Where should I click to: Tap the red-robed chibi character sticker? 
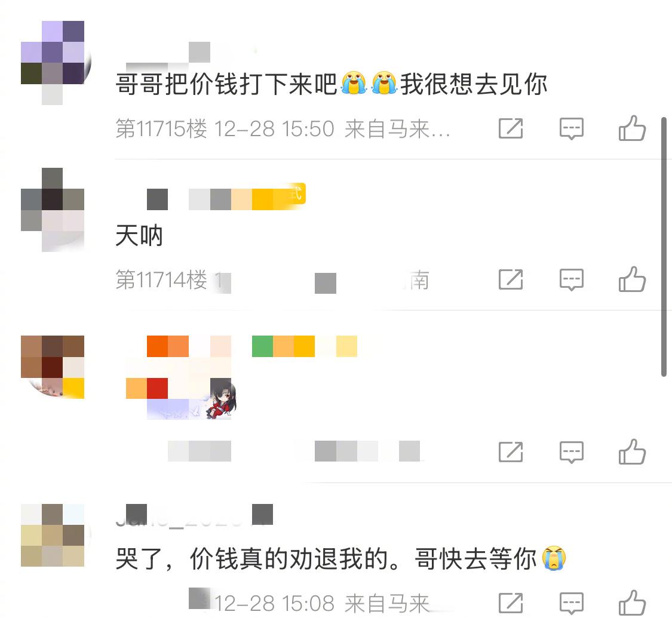(x=220, y=398)
